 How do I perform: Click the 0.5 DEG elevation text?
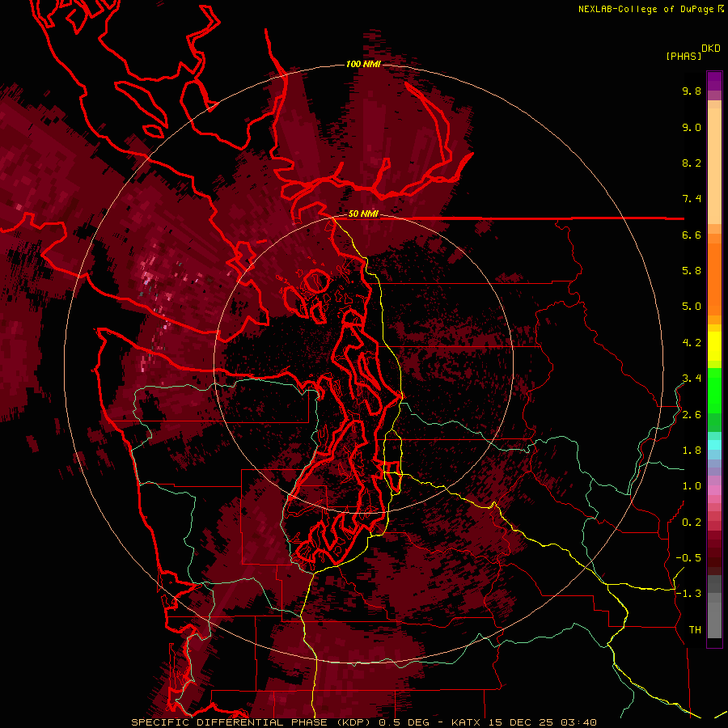pyautogui.click(x=402, y=722)
